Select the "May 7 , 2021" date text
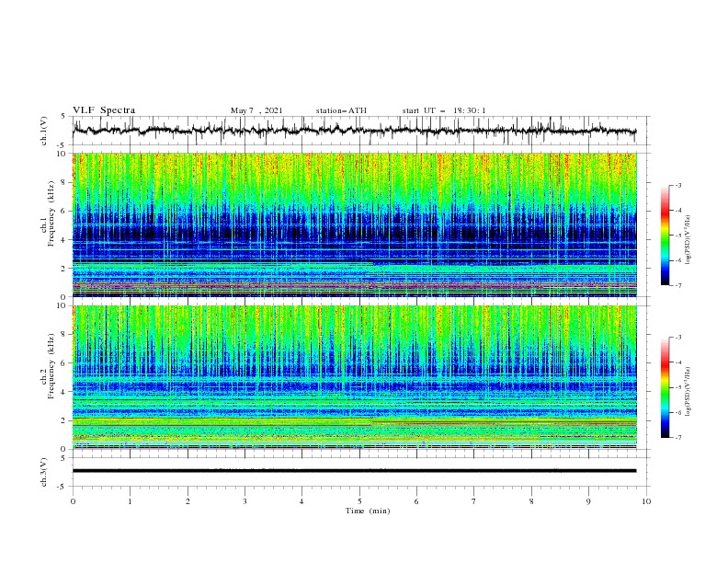Screen dimensions: 728x563 (256, 110)
